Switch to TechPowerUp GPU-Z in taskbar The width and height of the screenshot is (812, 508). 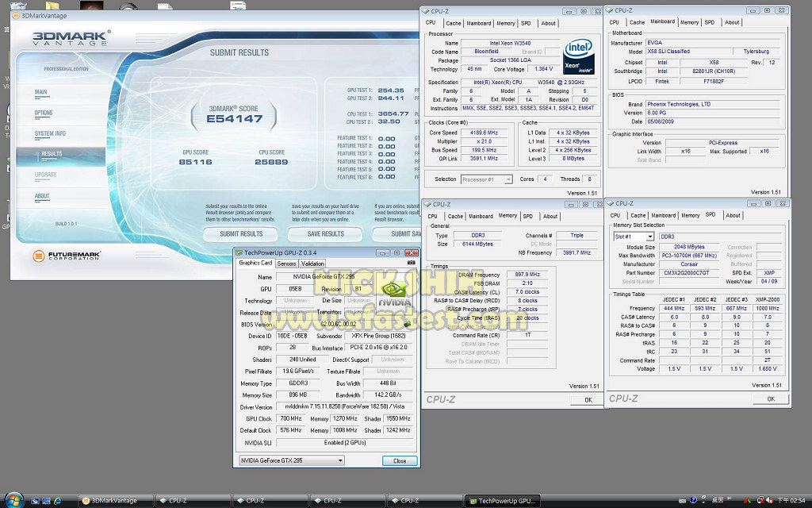pos(504,501)
